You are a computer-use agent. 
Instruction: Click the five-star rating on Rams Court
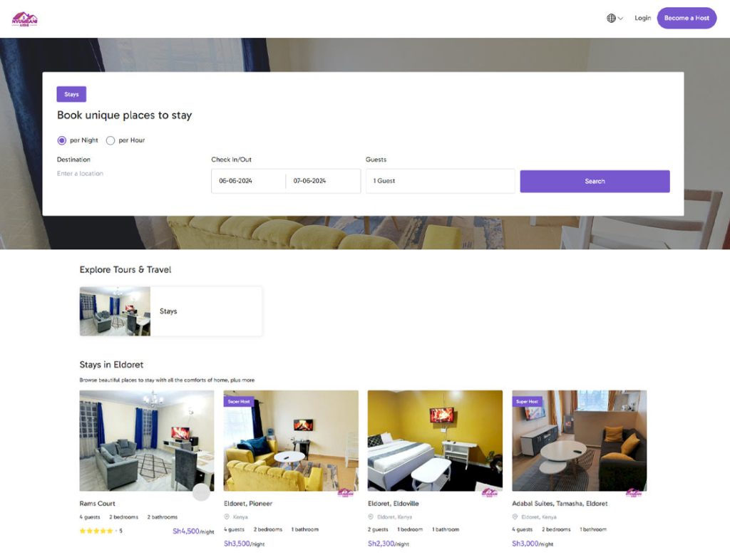point(96,531)
